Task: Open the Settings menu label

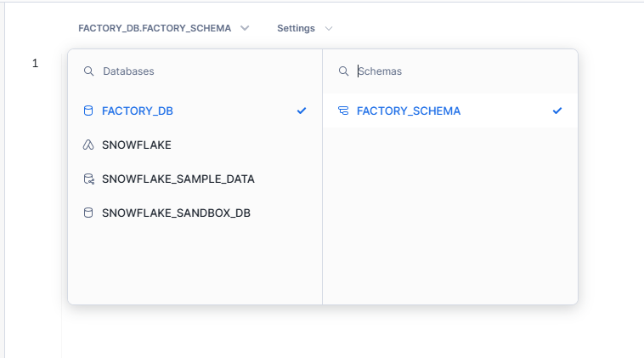Action: tap(296, 28)
